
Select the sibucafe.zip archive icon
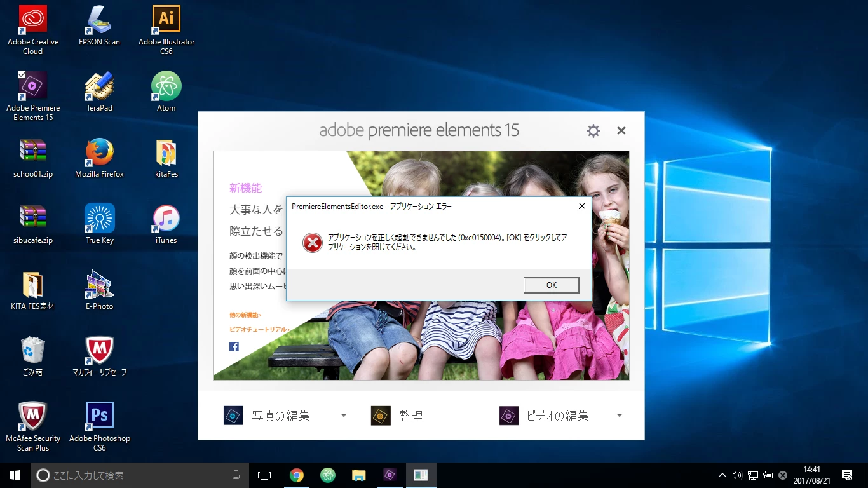point(33,224)
